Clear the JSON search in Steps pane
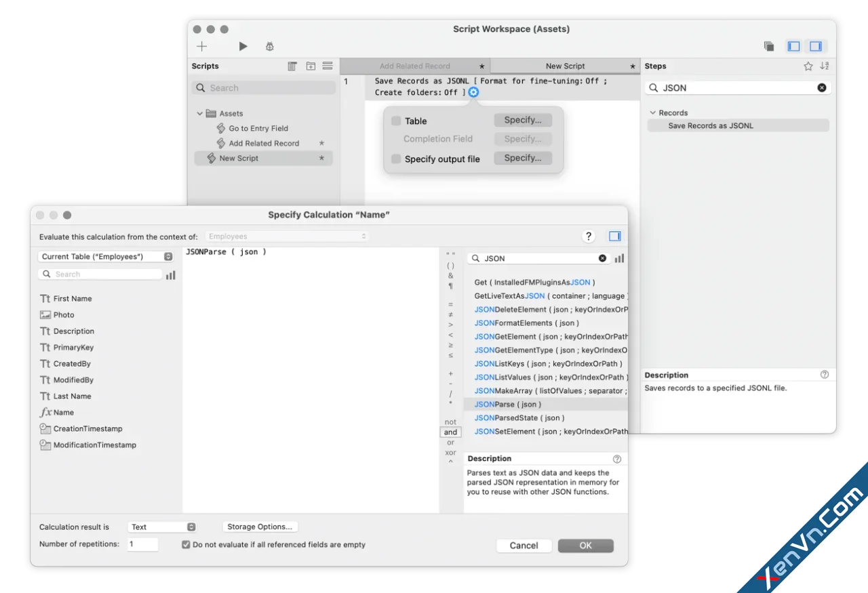The image size is (868, 593). (822, 87)
